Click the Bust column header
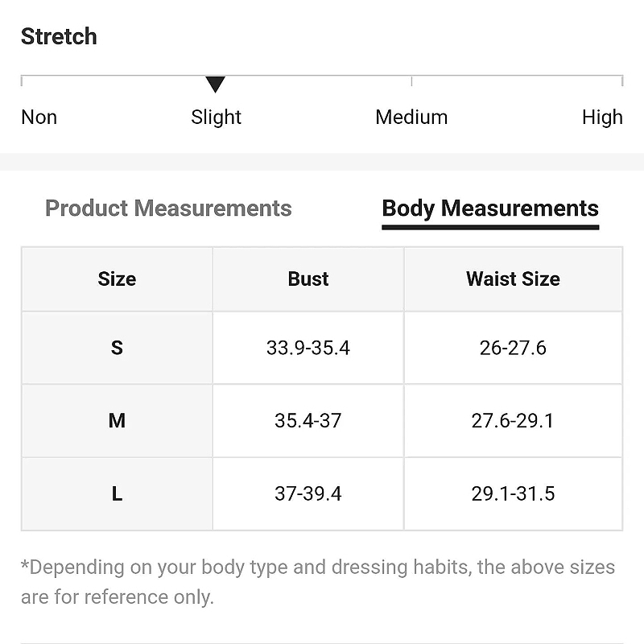 (x=308, y=279)
